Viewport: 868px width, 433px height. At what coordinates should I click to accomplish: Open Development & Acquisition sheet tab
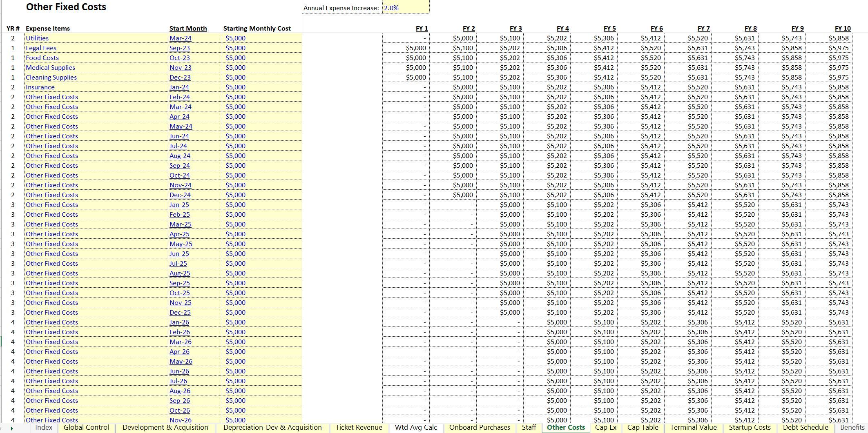(x=165, y=427)
